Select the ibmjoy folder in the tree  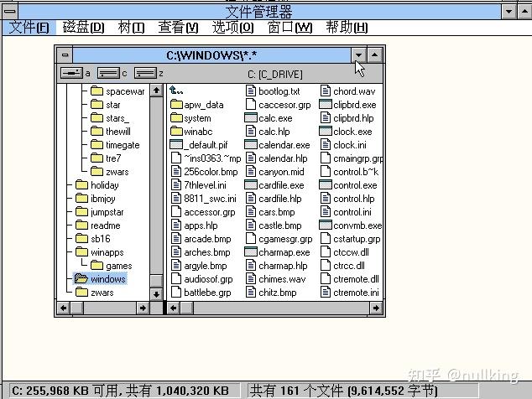pyautogui.click(x=96, y=199)
